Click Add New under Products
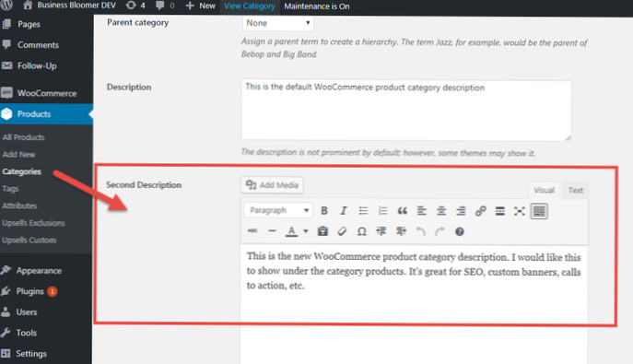 click(x=18, y=155)
